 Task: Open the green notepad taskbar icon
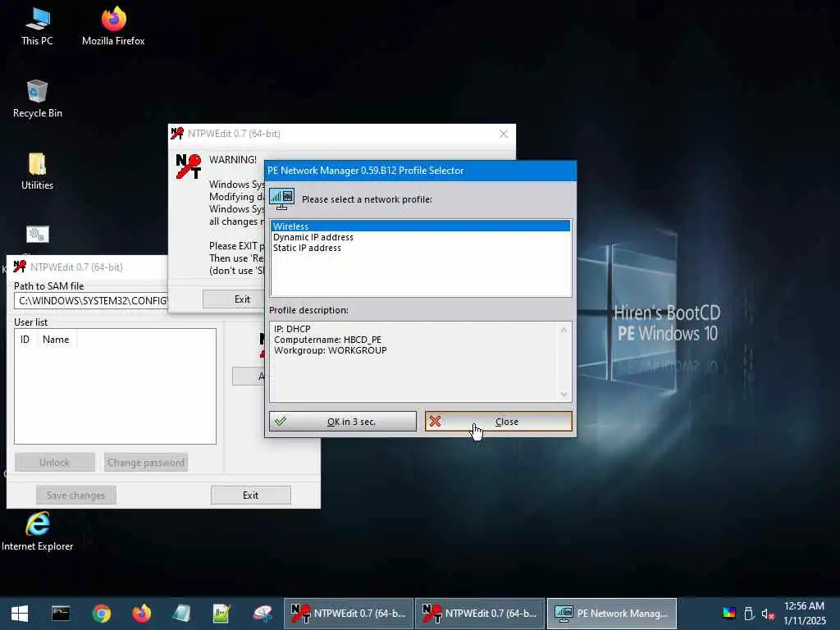(x=221, y=614)
